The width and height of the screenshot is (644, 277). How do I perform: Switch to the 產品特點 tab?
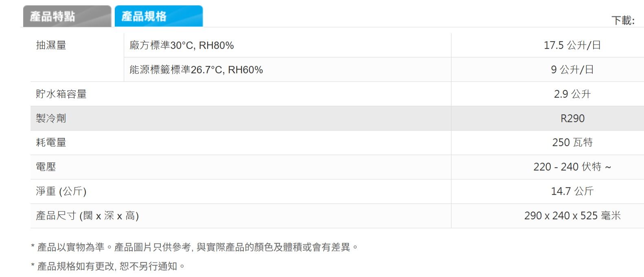coord(67,16)
